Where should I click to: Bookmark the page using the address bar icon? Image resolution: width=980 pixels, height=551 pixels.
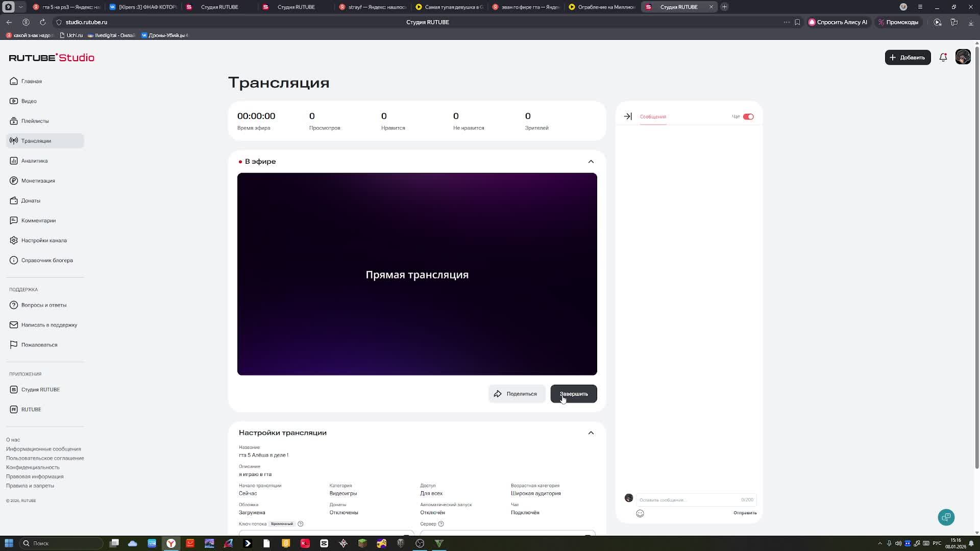tap(797, 22)
